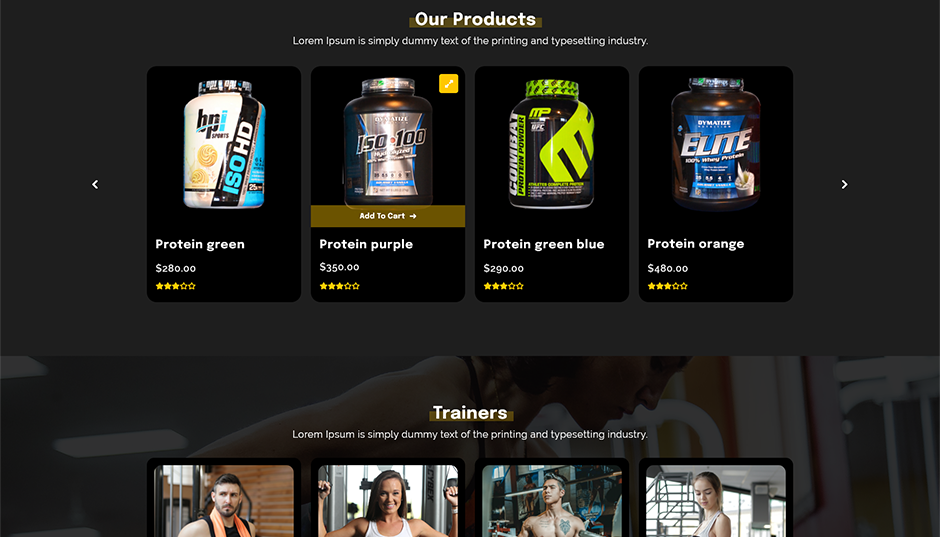This screenshot has width=940, height=537.
Task: Open the yellow expand icon on Protein purple
Action: click(448, 83)
